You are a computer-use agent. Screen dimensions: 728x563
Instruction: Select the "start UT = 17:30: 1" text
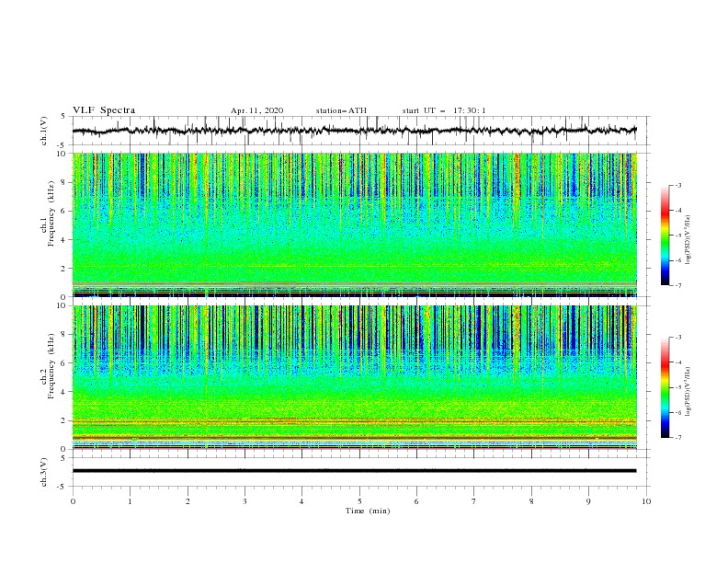coord(444,110)
